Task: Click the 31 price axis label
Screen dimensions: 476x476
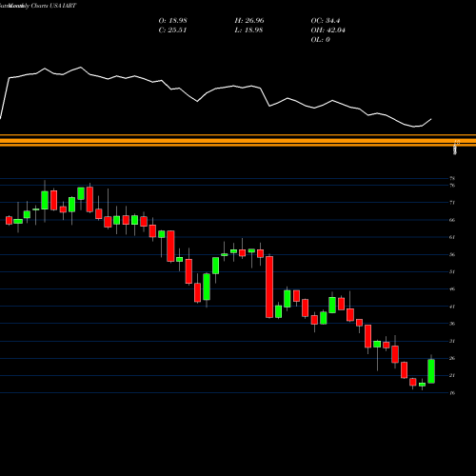Action: pyautogui.click(x=452, y=341)
